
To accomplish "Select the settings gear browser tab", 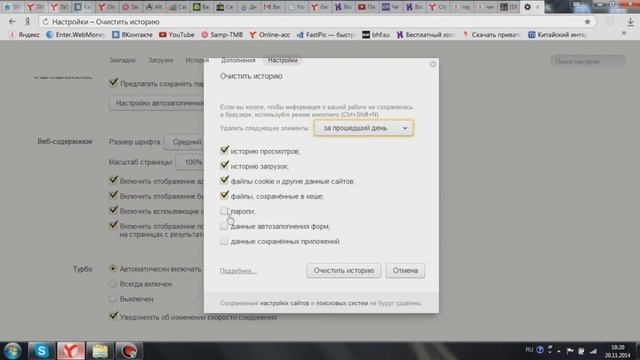I will click(527, 7).
